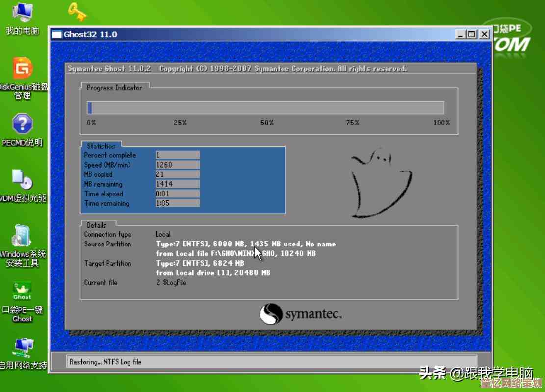The height and width of the screenshot is (392, 545).
Task: Select the Percent complete value field
Action: pyautogui.click(x=178, y=155)
